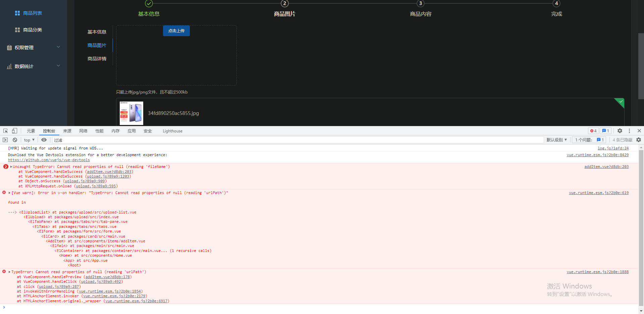Click the clear console (no-entry) icon
644x314 pixels.
pos(15,140)
